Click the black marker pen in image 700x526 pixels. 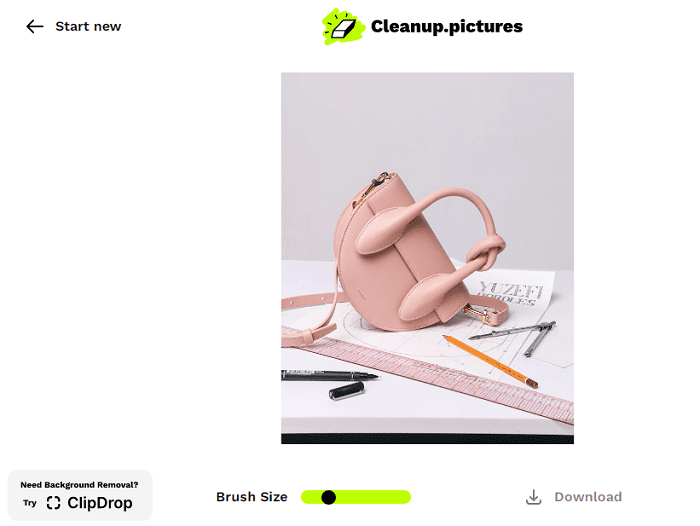(329, 376)
